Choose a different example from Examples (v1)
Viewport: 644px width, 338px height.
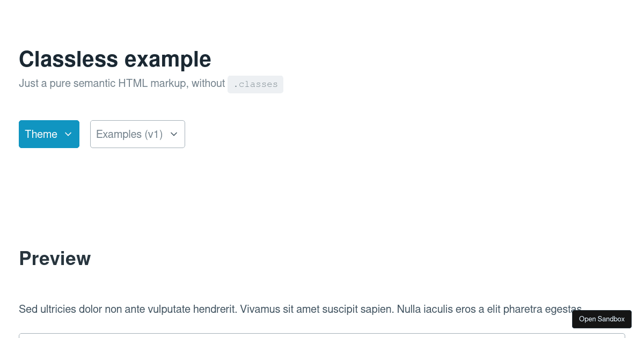pyautogui.click(x=137, y=134)
